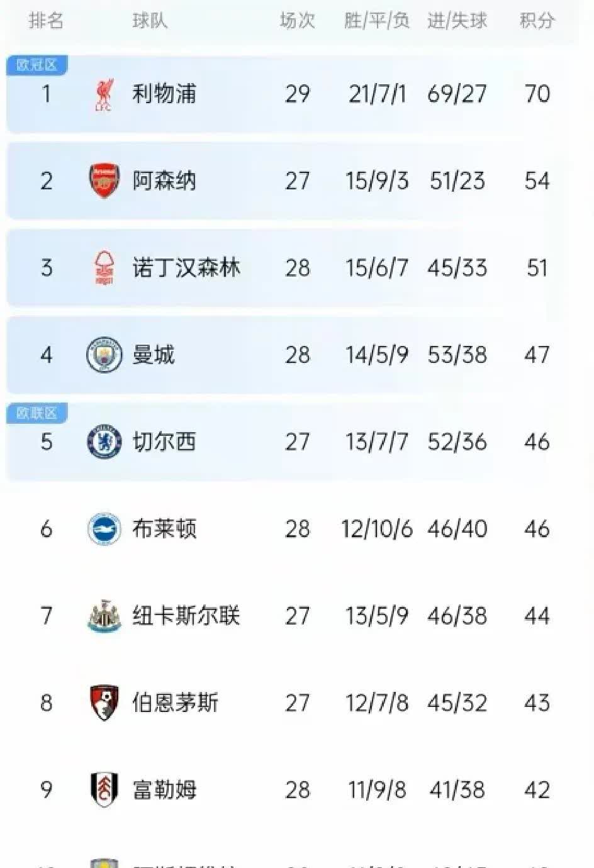Select the 胜/平/负 column header

(376, 21)
